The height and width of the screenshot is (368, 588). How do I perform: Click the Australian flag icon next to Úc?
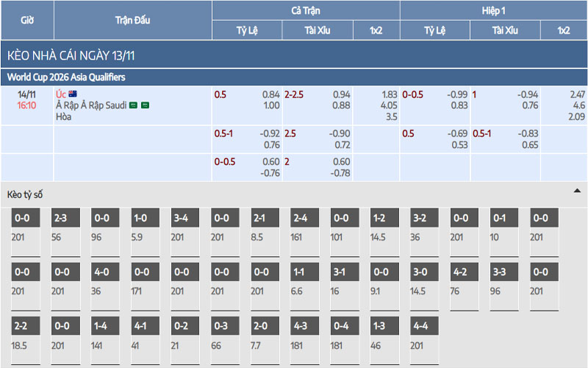[x=73, y=94]
